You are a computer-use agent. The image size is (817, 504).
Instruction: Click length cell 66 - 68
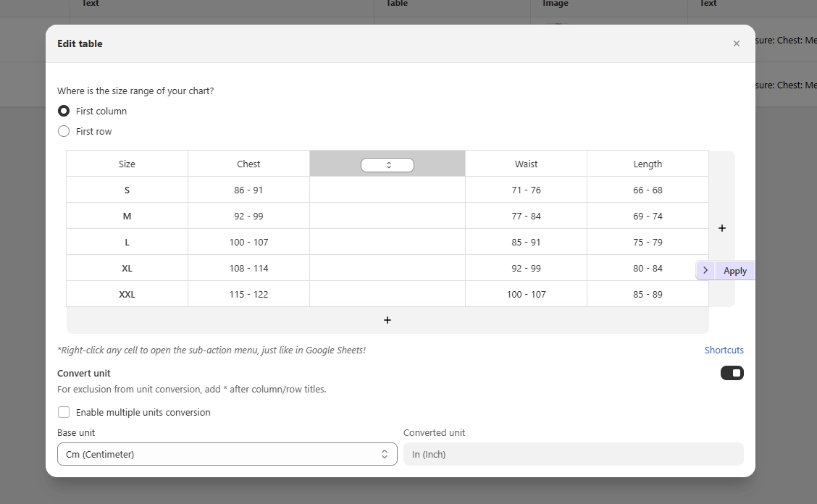(x=648, y=190)
